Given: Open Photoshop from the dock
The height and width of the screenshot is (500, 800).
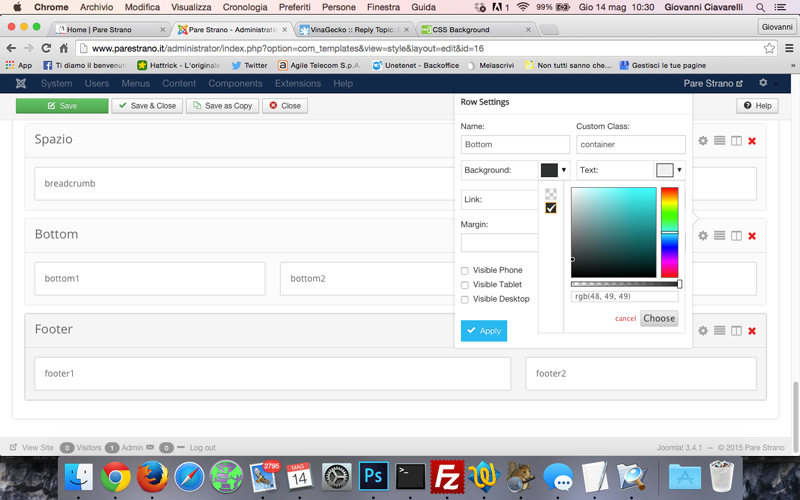Looking at the screenshot, I should [x=373, y=476].
